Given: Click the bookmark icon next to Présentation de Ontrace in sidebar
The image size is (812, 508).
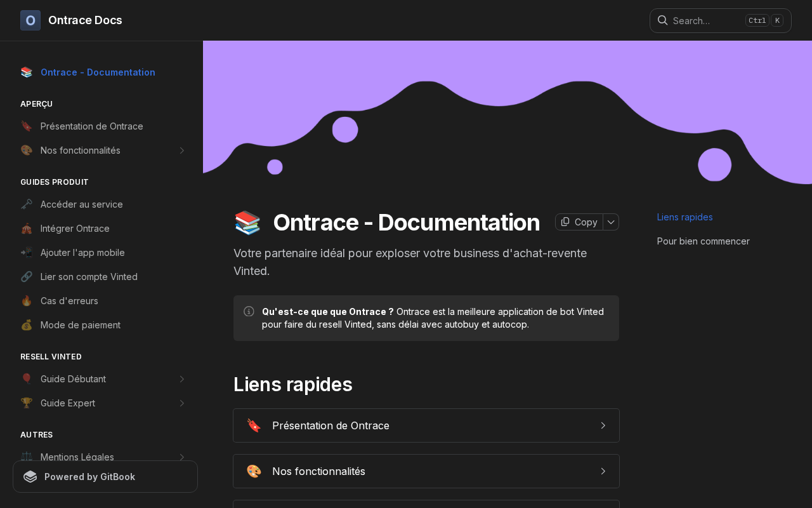Looking at the screenshot, I should [x=27, y=126].
